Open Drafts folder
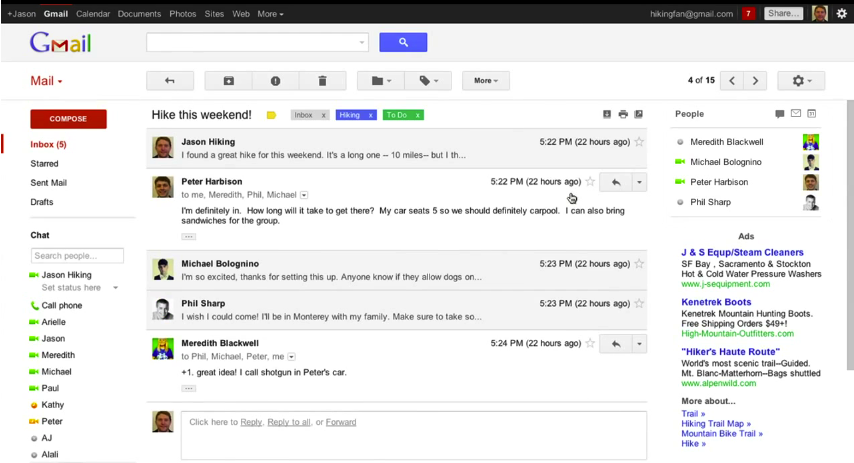This screenshot has width=854, height=463. point(42,202)
